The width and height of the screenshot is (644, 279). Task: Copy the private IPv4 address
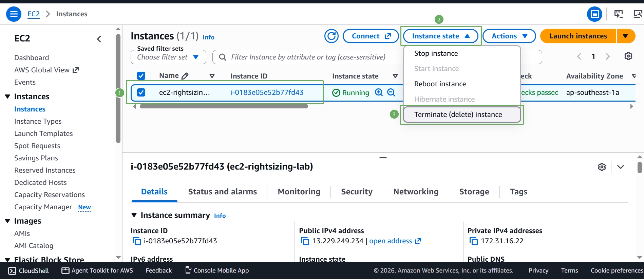[473, 241]
